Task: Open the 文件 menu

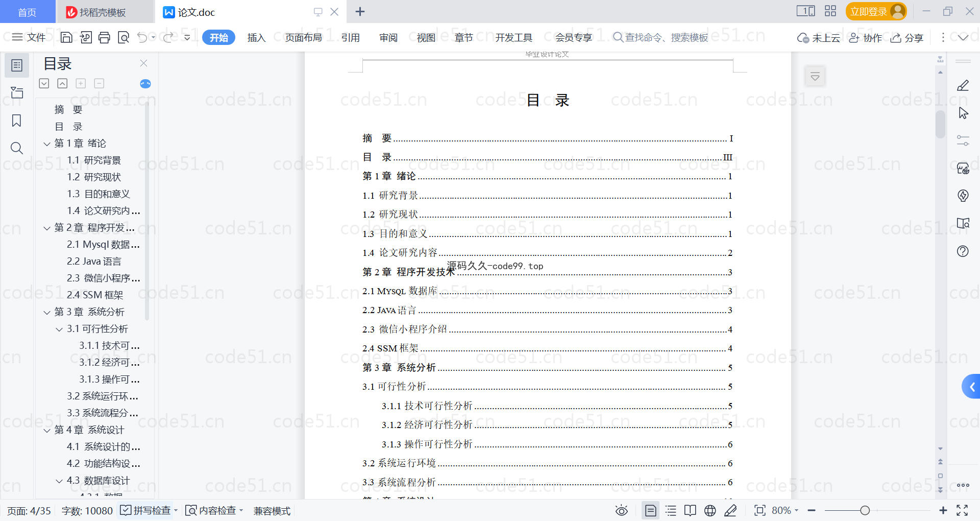Action: click(29, 37)
